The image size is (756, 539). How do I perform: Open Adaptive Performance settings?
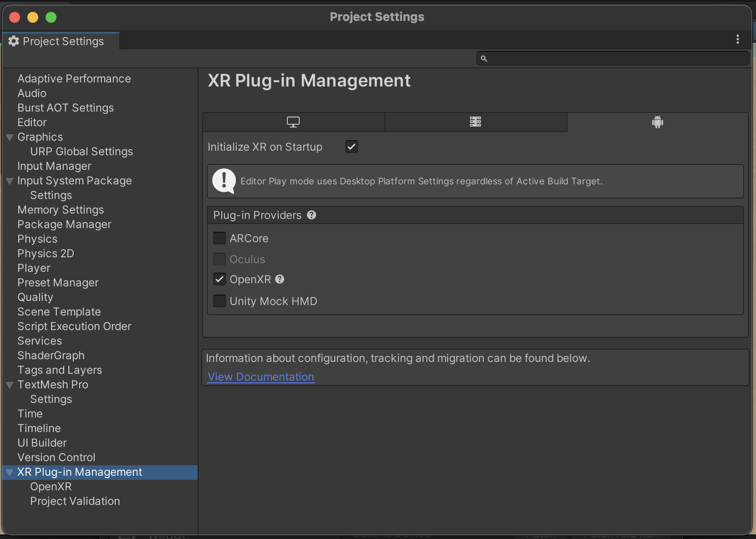pos(74,79)
